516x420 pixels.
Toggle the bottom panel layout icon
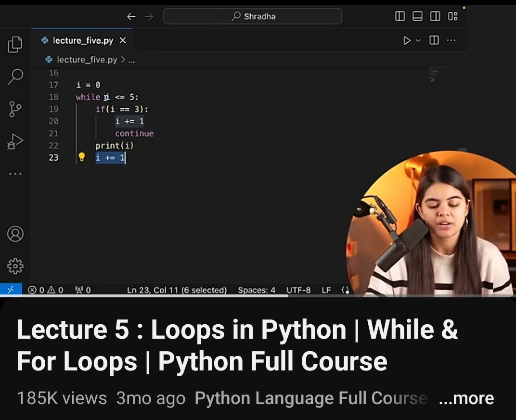click(x=417, y=16)
